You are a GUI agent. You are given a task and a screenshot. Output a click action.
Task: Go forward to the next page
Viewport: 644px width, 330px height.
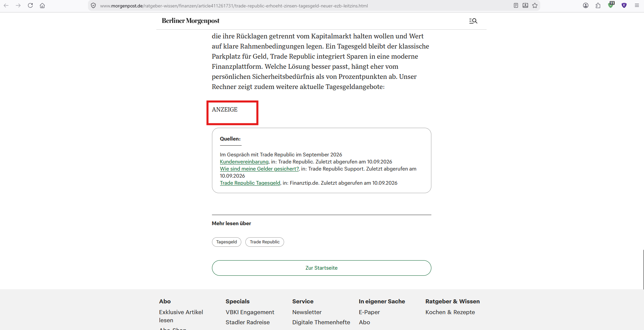18,5
